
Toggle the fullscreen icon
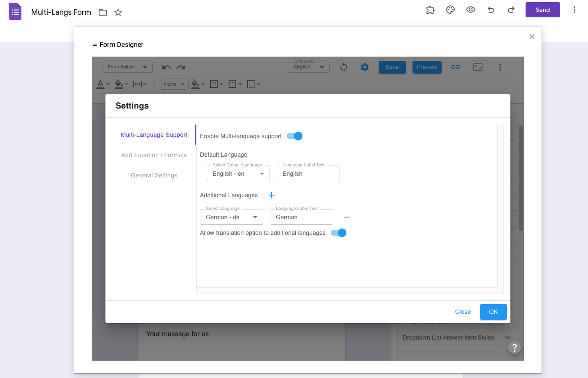point(478,67)
